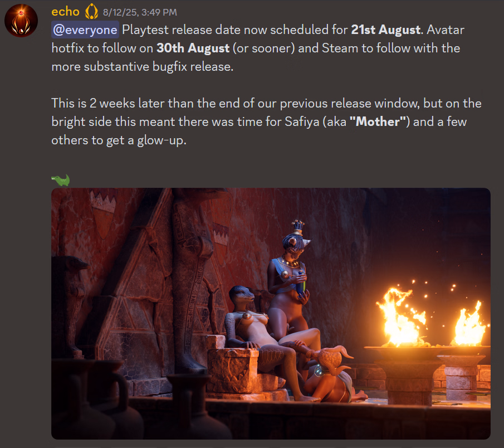Click the "glow-up" text in the message
The image size is (504, 448).
coord(162,140)
